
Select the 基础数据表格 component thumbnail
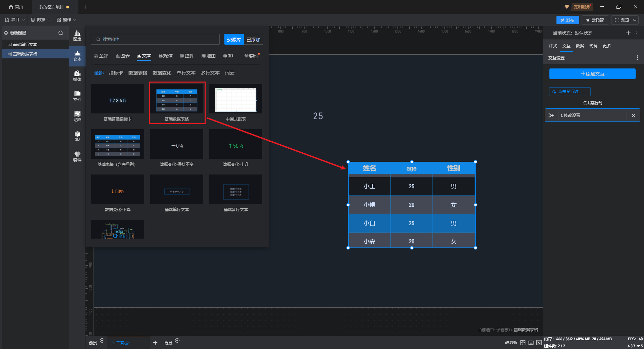tap(177, 100)
